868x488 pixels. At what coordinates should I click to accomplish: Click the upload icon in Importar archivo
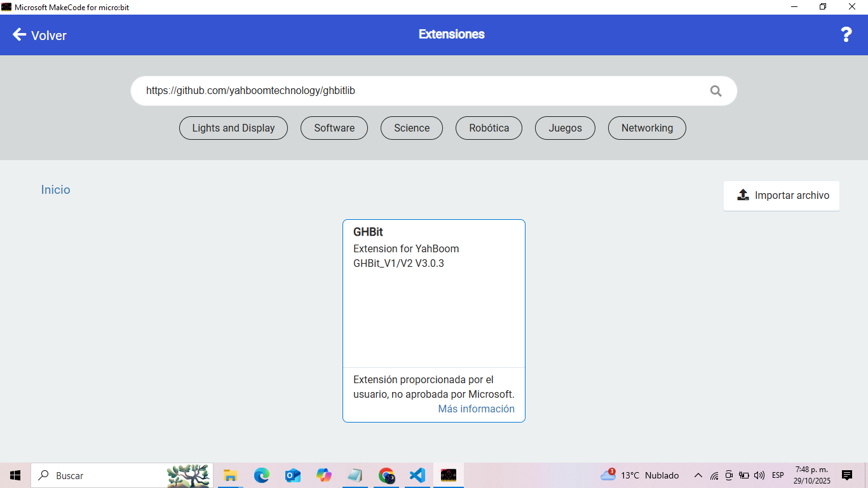point(743,195)
